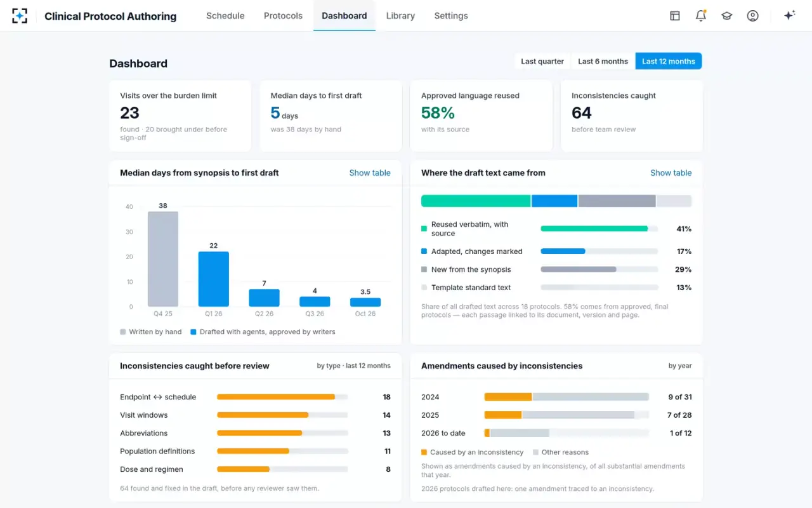Click the Q1 26 bar in chart
The width and height of the screenshot is (812, 508).
(x=214, y=279)
